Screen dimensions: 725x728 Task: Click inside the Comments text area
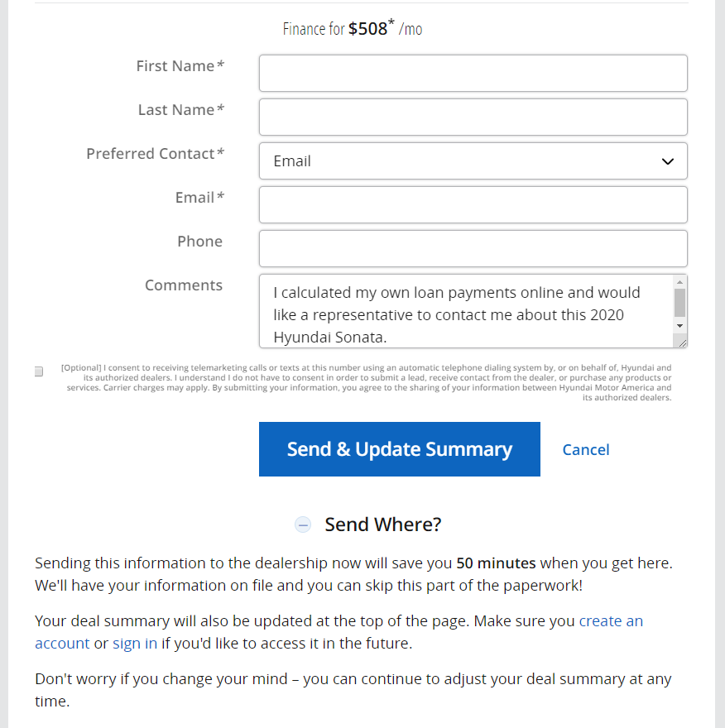(x=463, y=311)
